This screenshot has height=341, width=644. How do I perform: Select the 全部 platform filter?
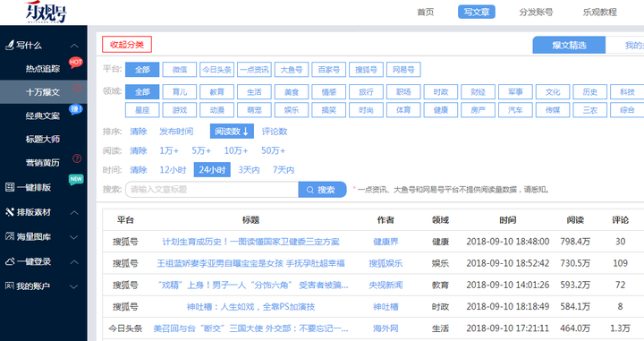coord(142,70)
